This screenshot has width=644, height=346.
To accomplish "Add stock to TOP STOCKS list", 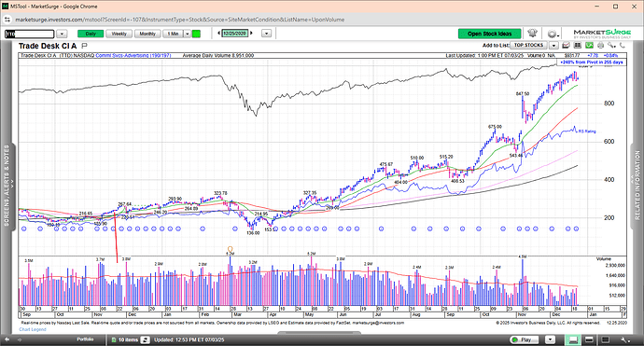I will pyautogui.click(x=528, y=46).
